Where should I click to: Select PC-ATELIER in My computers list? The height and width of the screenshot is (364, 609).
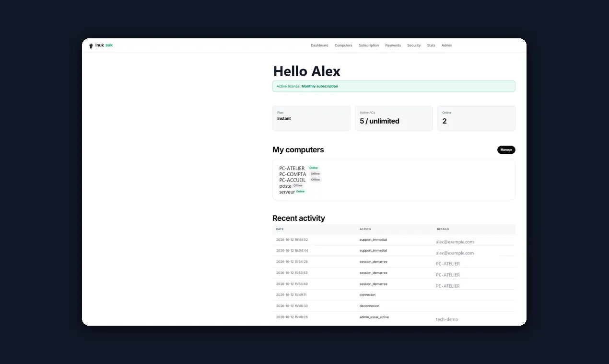coord(292,168)
